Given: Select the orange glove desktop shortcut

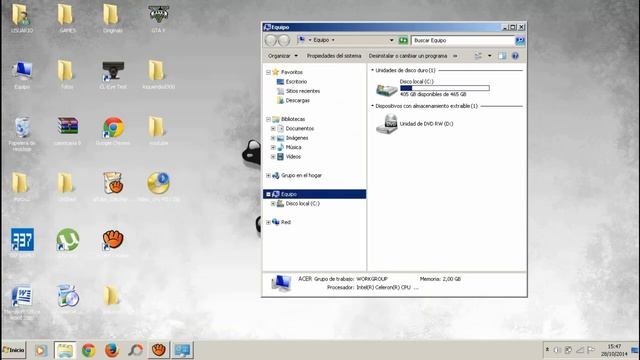Looking at the screenshot, I should coord(113,241).
